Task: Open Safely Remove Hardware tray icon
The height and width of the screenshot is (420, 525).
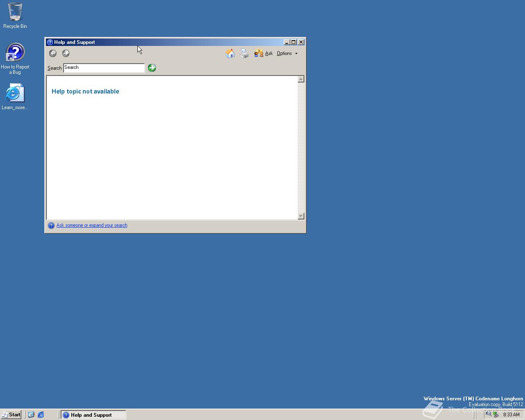Action: (495, 414)
